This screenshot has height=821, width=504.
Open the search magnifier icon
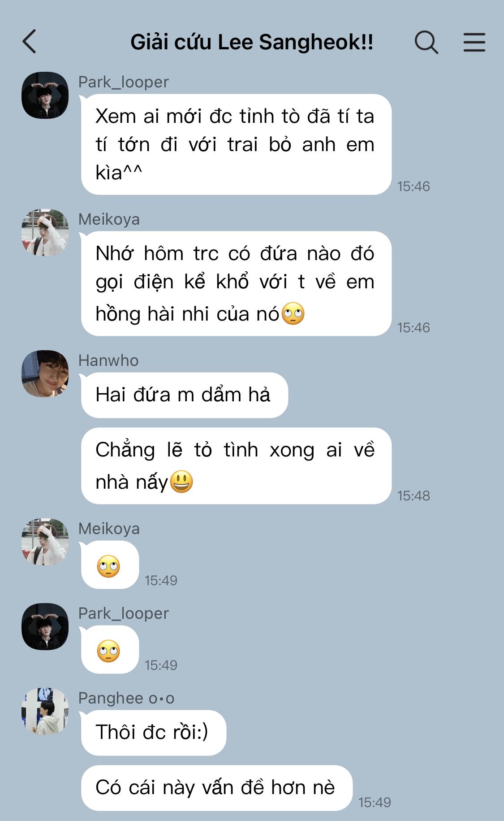pyautogui.click(x=426, y=42)
